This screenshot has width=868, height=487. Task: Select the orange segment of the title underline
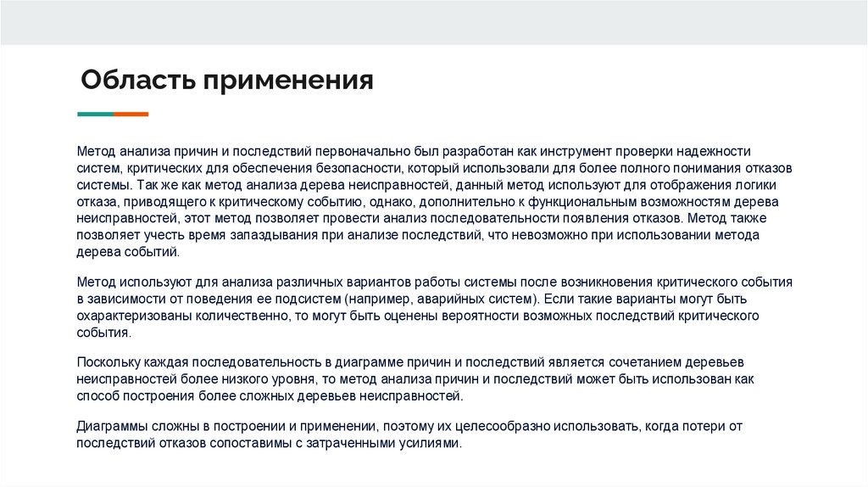[131, 115]
